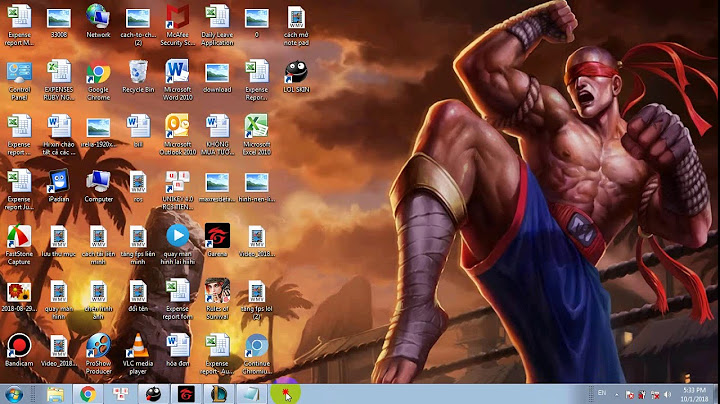The width and height of the screenshot is (720, 404).
Task: Select the 'bill' Word document
Action: click(x=138, y=131)
